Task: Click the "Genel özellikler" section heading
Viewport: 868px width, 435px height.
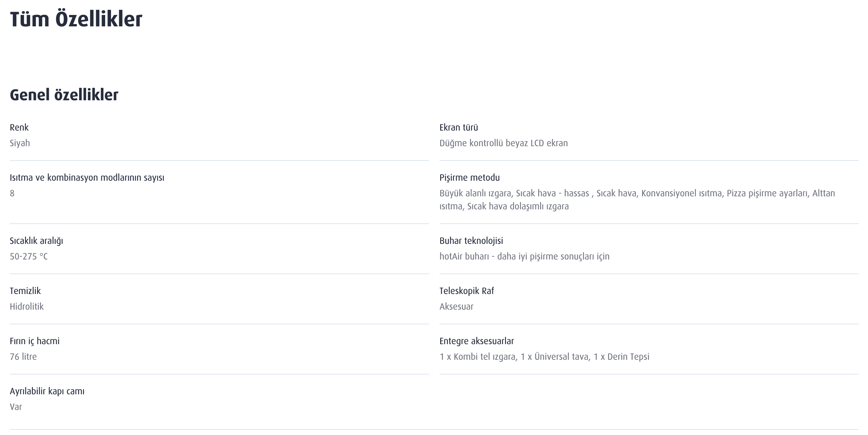Action: [64, 95]
